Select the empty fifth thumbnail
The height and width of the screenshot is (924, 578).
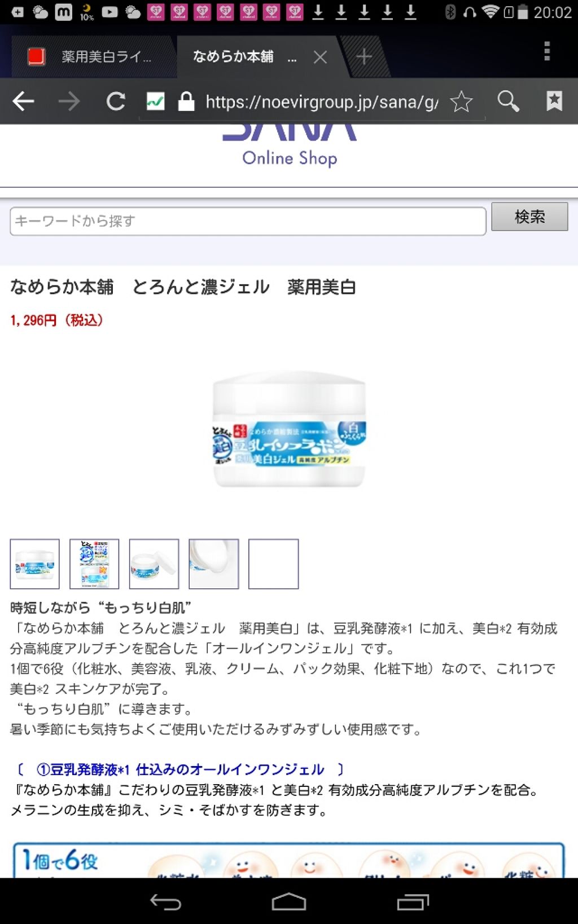pyautogui.click(x=274, y=564)
